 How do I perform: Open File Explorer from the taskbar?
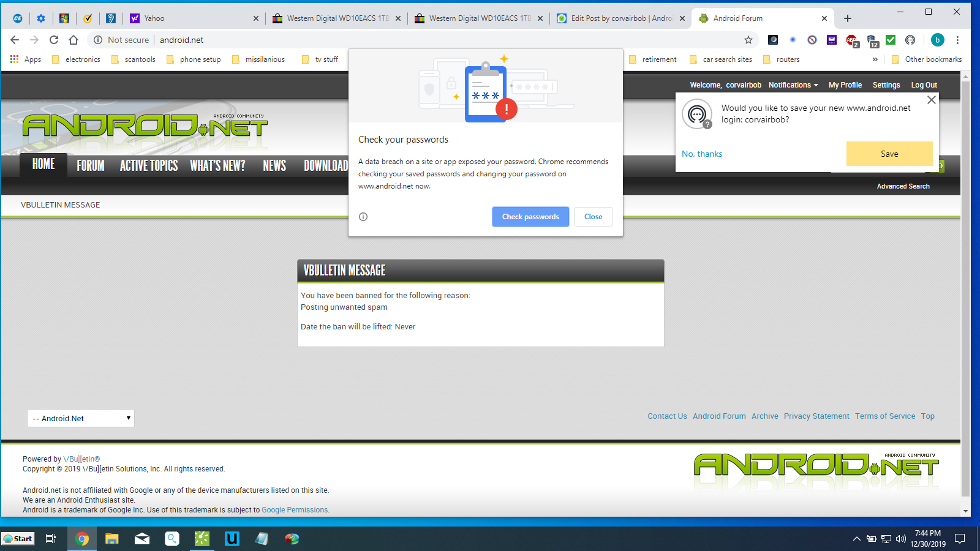tap(111, 539)
